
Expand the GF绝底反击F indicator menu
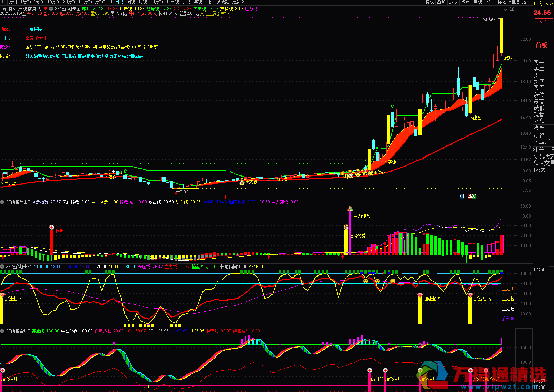coord(2,202)
